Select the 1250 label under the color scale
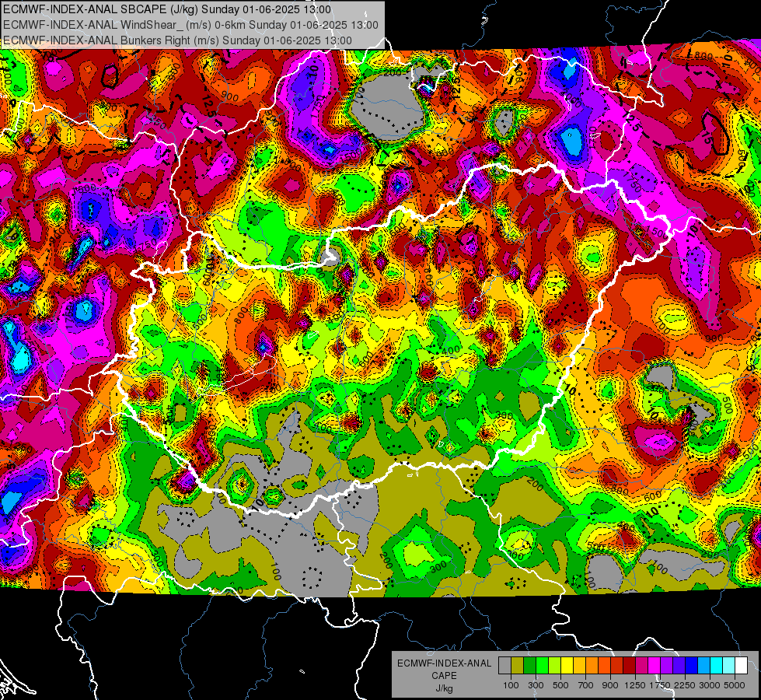This screenshot has width=761, height=700. point(635,685)
